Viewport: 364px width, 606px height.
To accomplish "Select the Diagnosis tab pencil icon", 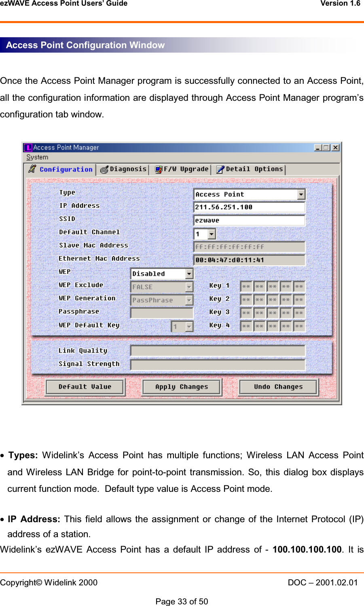I will tap(104, 169).
